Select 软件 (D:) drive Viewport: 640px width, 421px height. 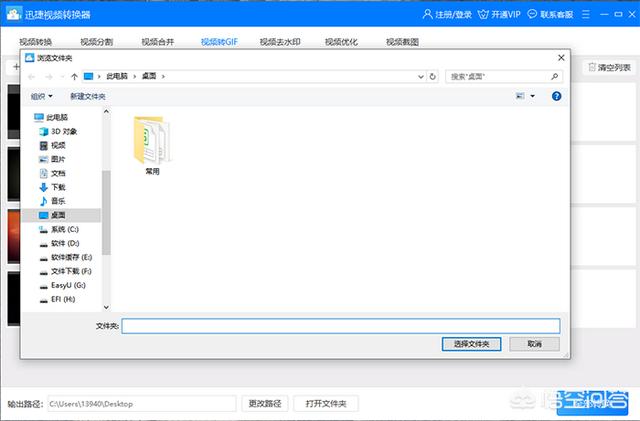59,243
